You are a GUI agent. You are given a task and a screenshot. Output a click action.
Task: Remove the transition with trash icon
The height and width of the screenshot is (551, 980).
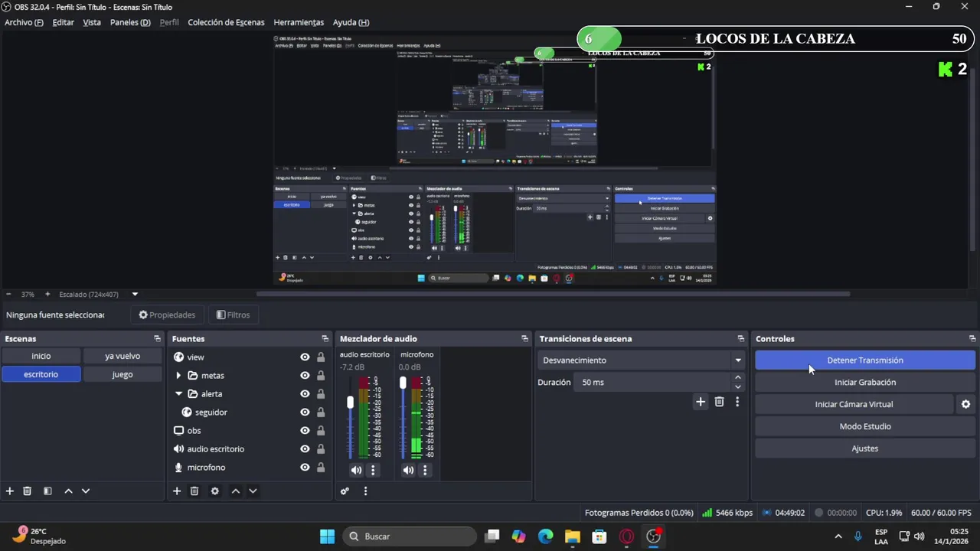pyautogui.click(x=720, y=402)
